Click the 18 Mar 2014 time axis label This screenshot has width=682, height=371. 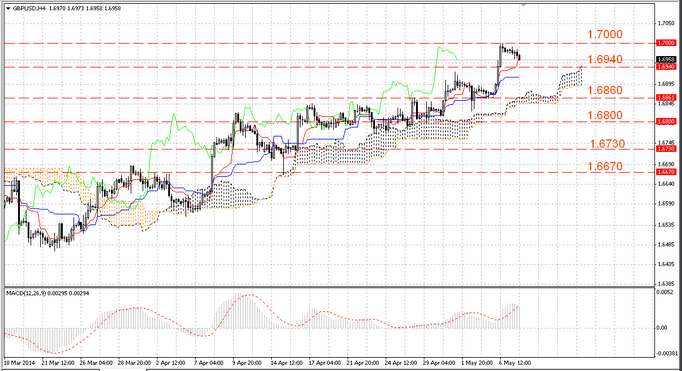[19, 362]
